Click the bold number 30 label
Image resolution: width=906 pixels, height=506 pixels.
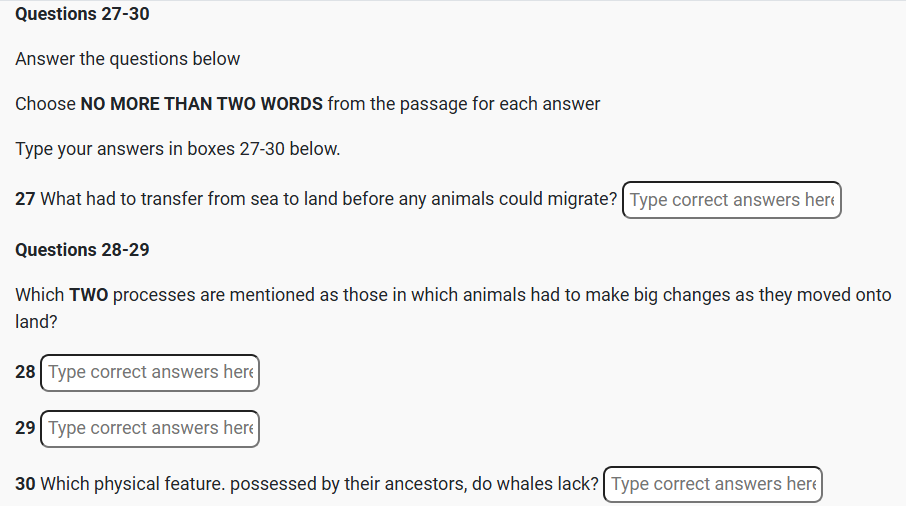[x=25, y=484]
